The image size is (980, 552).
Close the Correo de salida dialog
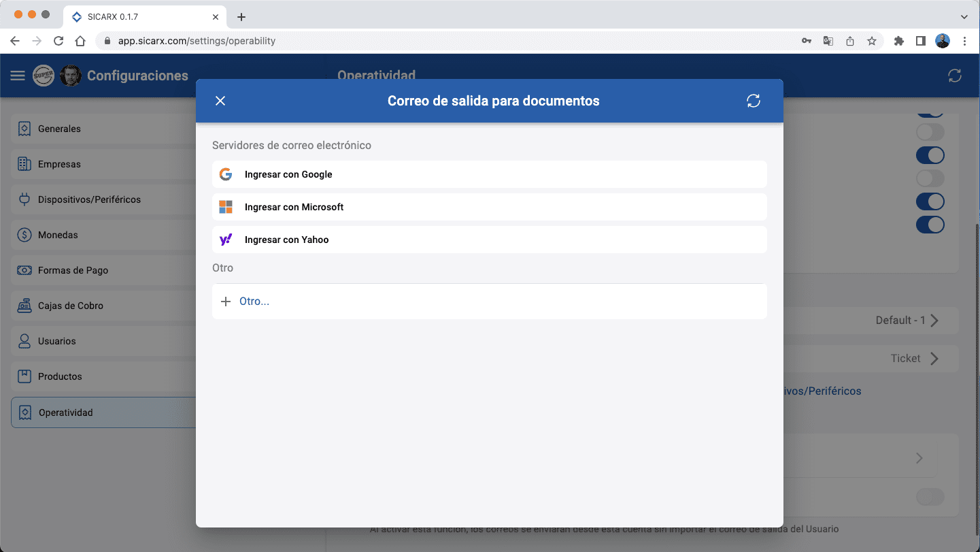click(220, 101)
